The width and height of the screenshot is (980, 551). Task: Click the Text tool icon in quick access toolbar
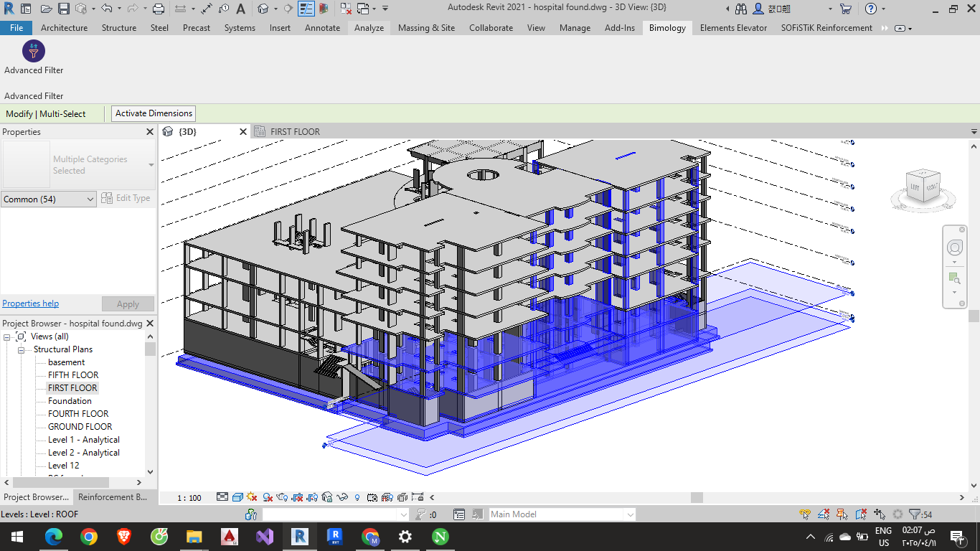(x=241, y=9)
